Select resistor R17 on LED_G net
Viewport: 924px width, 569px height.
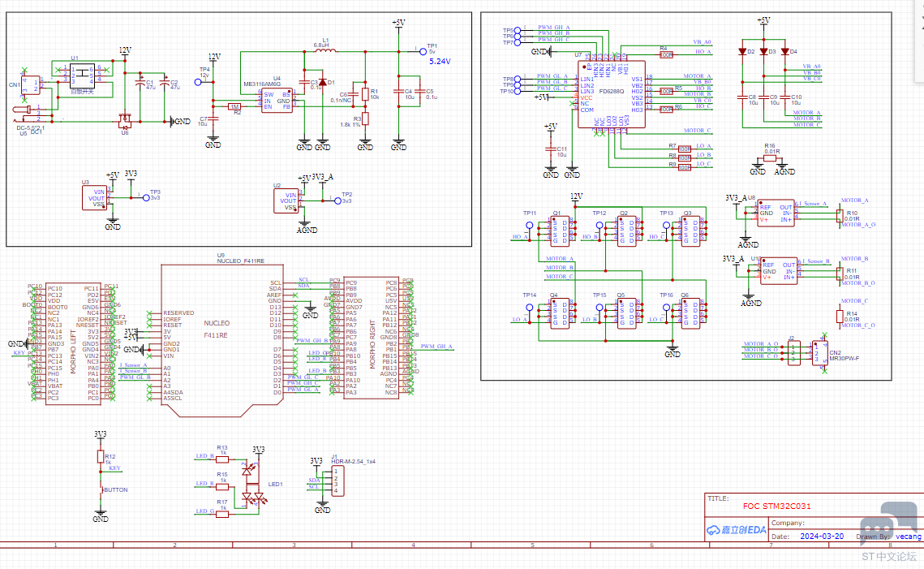pyautogui.click(x=222, y=514)
